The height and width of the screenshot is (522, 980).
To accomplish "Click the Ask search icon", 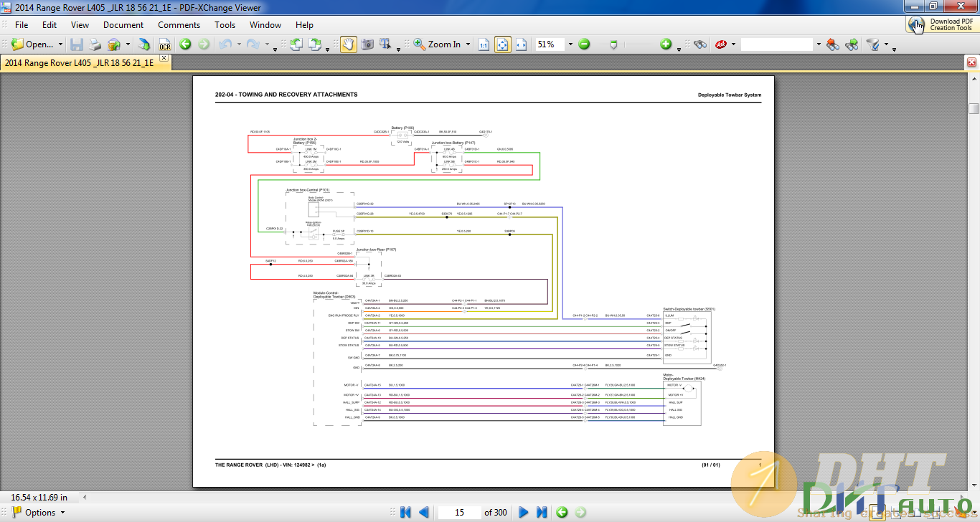I will click(x=721, y=44).
